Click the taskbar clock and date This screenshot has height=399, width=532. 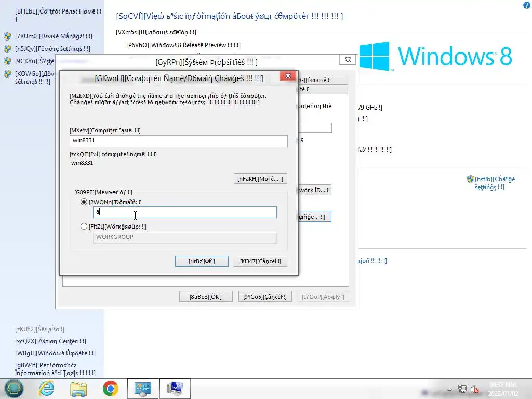tap(503, 389)
